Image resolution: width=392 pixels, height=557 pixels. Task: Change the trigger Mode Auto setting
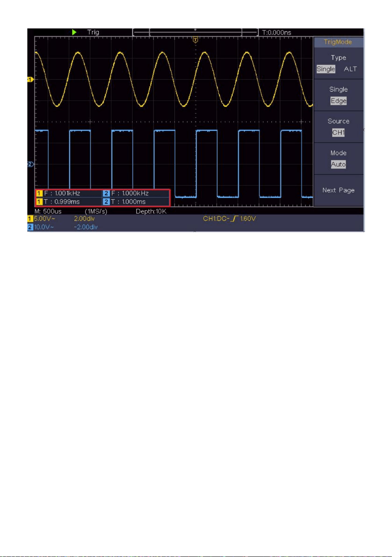coord(339,159)
